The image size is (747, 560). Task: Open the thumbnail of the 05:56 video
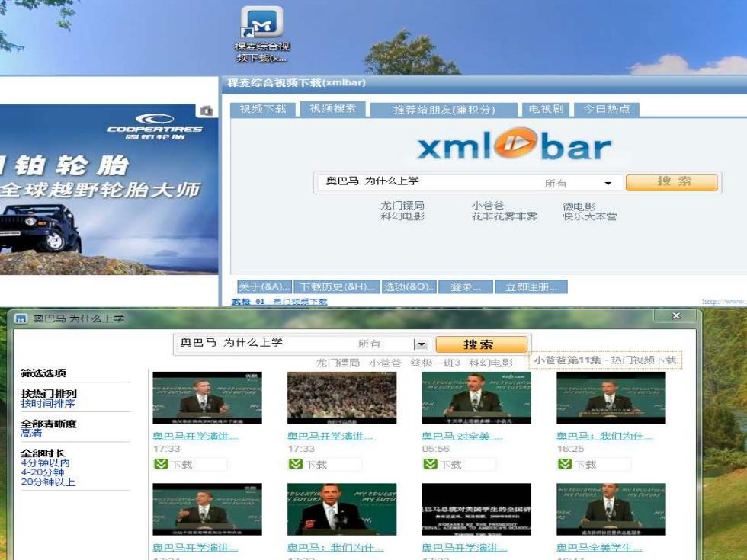tap(476, 398)
